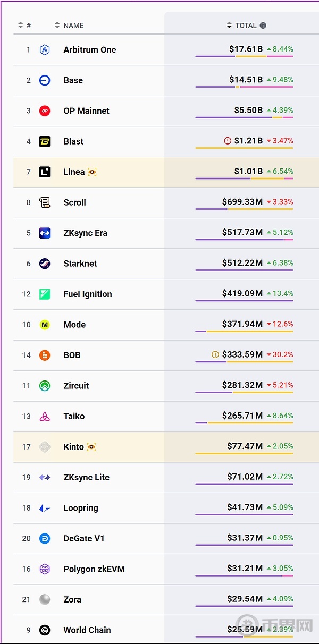This screenshot has width=319, height=644.
Task: Sort the table by TOTAL column
Action: point(242,26)
